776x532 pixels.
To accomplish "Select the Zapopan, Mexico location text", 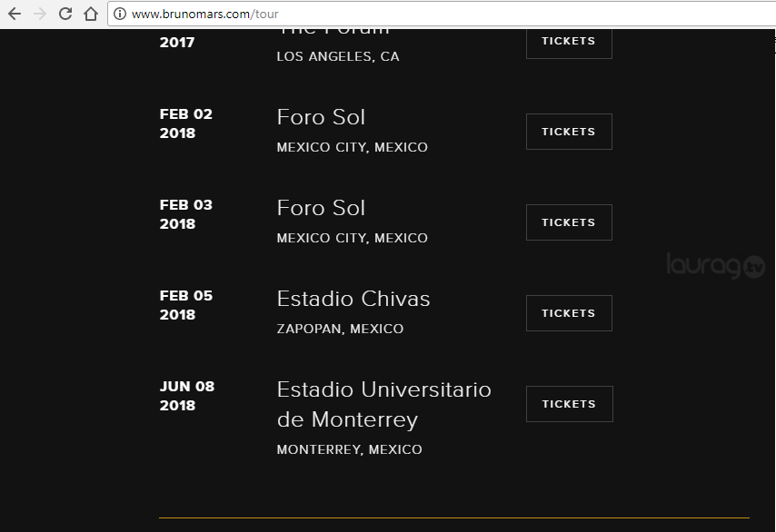I will click(340, 329).
